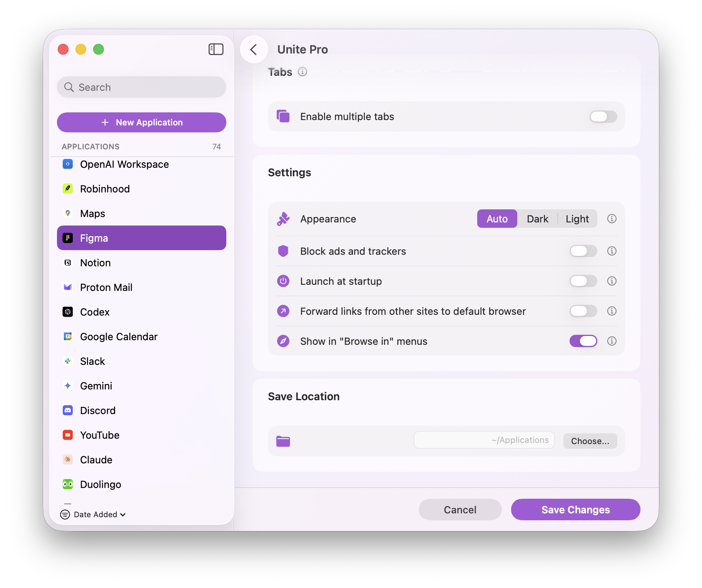Click Choose... for save location
The width and height of the screenshot is (702, 588).
590,441
